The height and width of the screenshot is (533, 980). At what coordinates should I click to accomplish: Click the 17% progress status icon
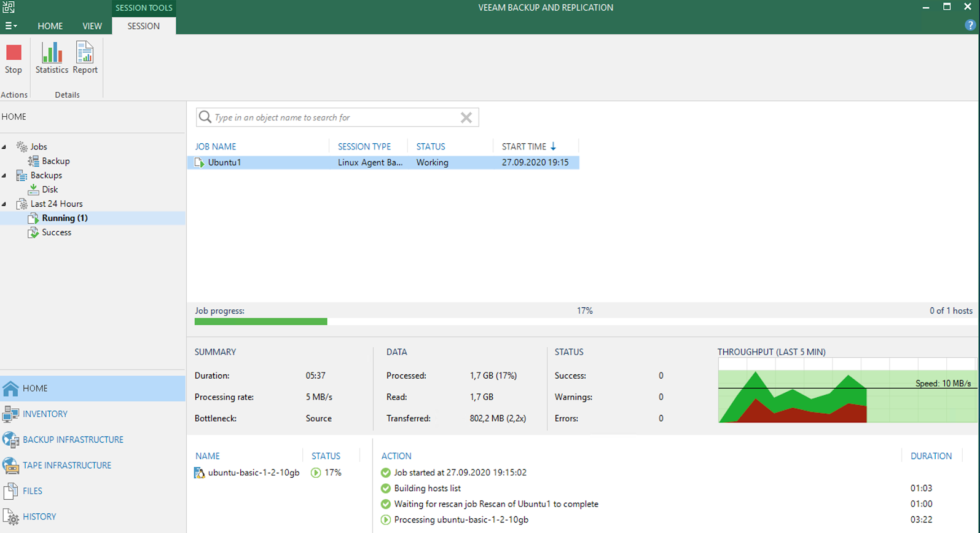316,473
